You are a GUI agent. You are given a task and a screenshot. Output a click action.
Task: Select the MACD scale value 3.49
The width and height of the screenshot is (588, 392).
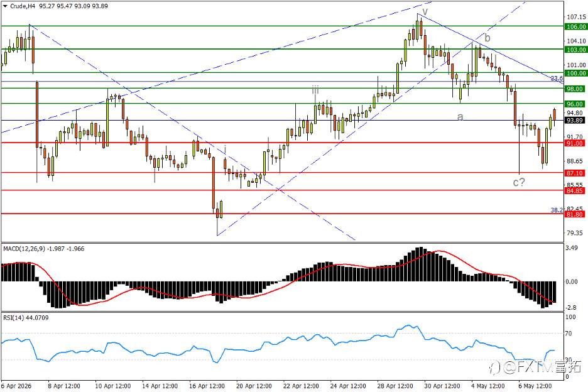pos(572,248)
